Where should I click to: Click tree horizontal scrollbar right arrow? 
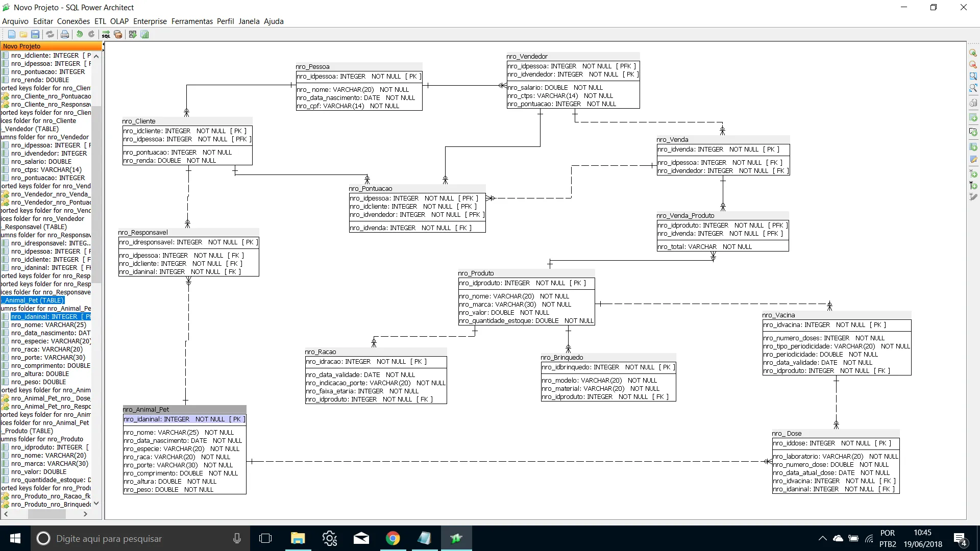pos(85,514)
